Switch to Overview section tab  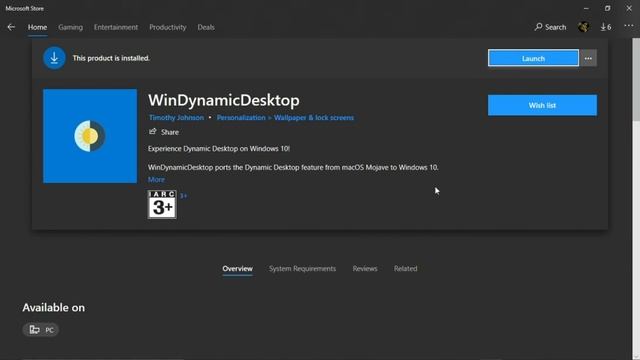(x=238, y=269)
